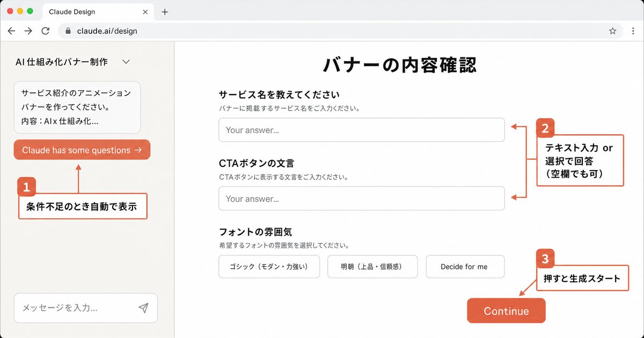Select the Decide for me option

pos(465,267)
